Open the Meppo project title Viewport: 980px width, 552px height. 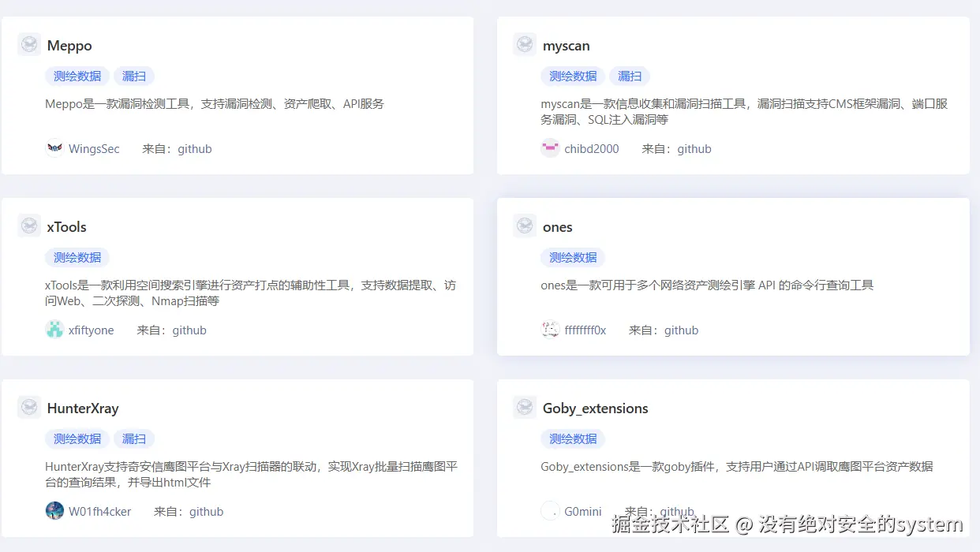69,46
